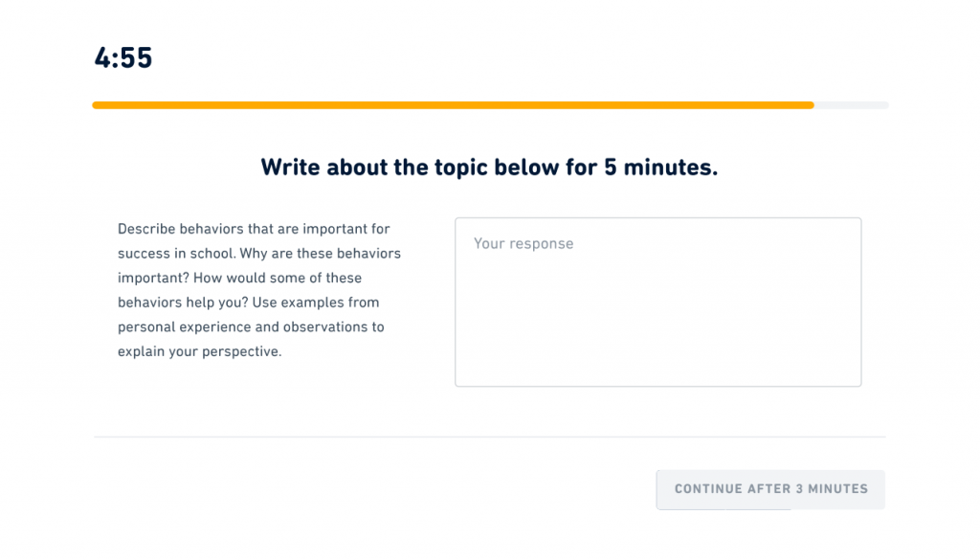Click the "Your response" placeholder text
Screen dimensions: 980x560
[523, 243]
